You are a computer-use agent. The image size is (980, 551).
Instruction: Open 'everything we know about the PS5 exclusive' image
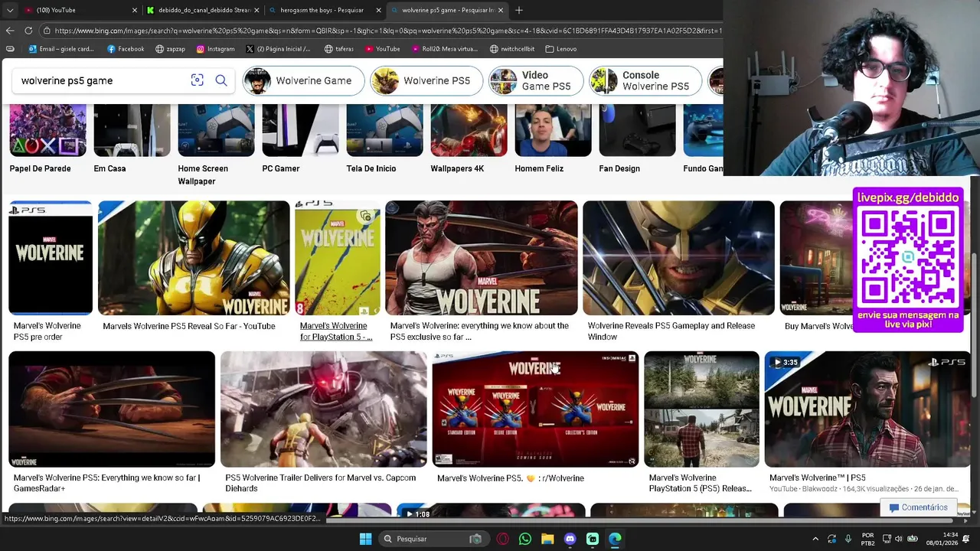click(x=482, y=258)
